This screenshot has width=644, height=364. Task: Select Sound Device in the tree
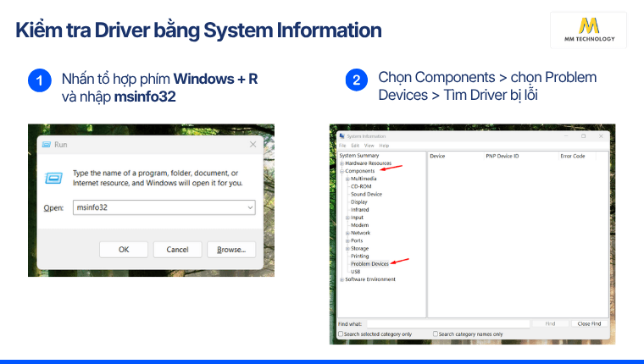pyautogui.click(x=366, y=194)
